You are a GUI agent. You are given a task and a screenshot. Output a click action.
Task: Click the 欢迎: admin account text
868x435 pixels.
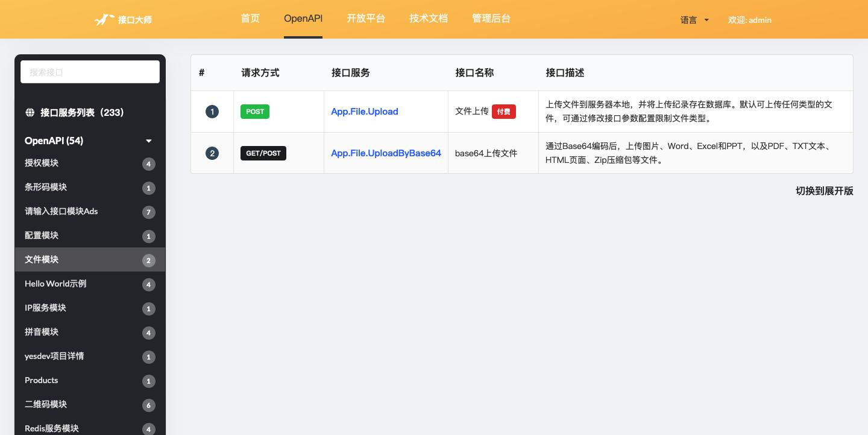pos(750,20)
